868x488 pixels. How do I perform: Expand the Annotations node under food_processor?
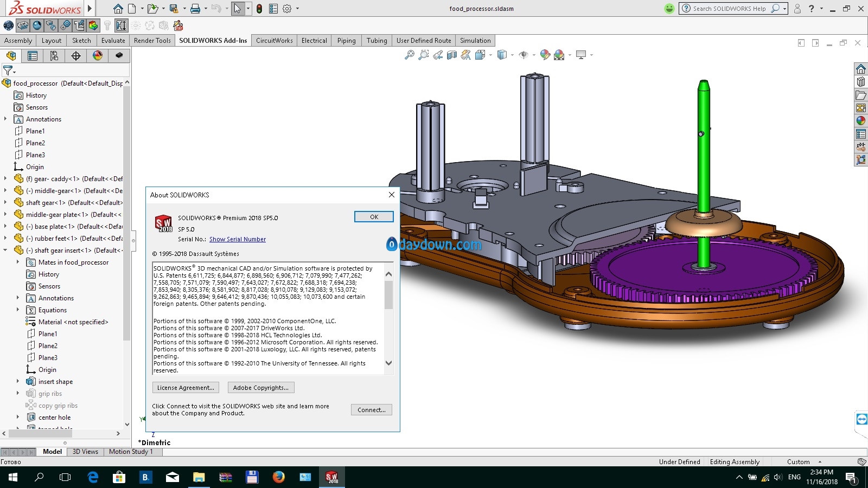(x=5, y=119)
